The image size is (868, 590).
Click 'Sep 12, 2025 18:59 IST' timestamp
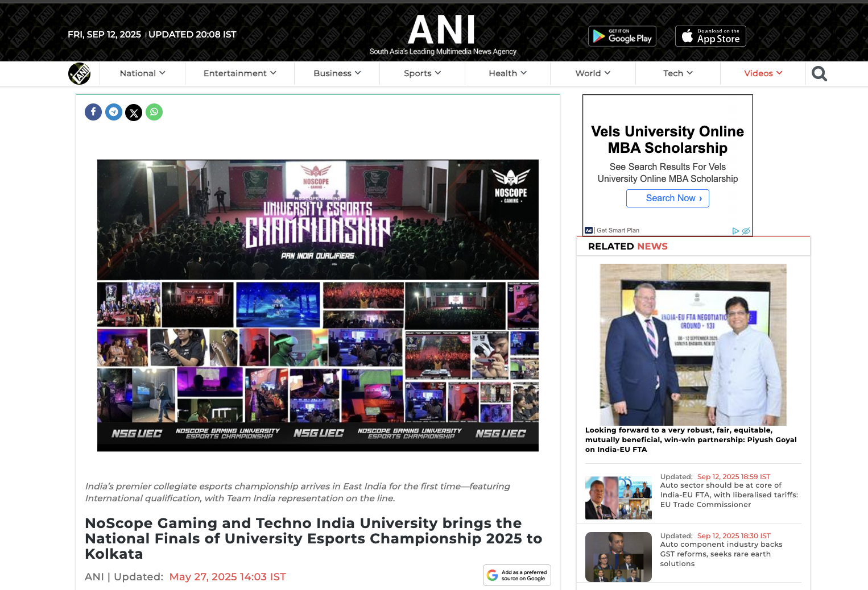(x=734, y=477)
